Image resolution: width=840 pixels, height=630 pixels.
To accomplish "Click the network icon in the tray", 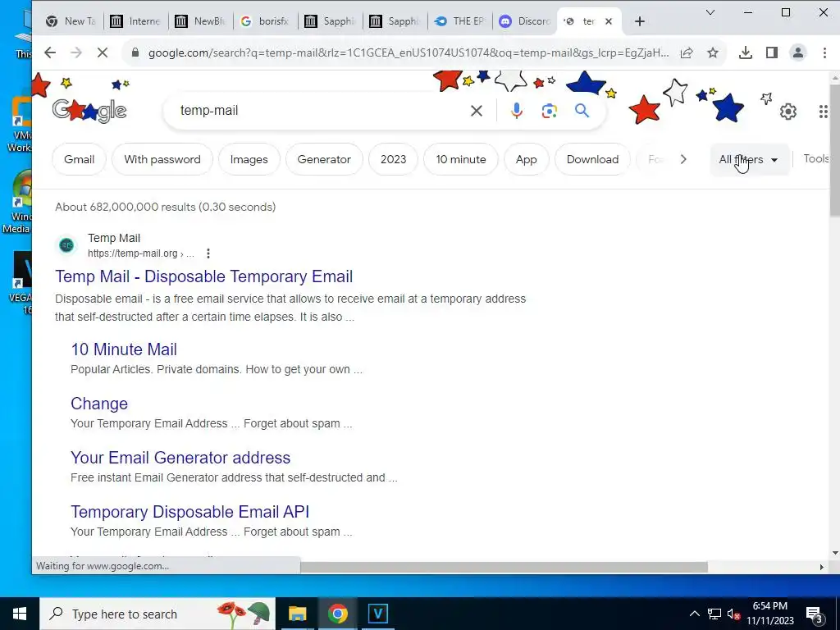I will [714, 614].
